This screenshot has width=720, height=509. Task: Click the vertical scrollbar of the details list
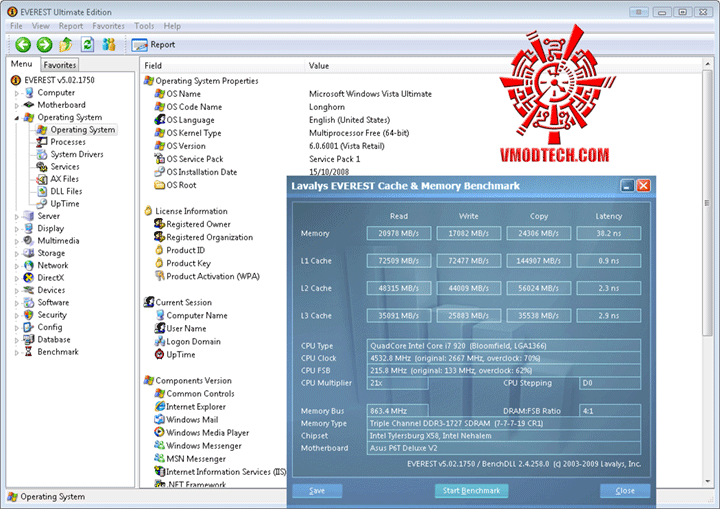coord(707,204)
